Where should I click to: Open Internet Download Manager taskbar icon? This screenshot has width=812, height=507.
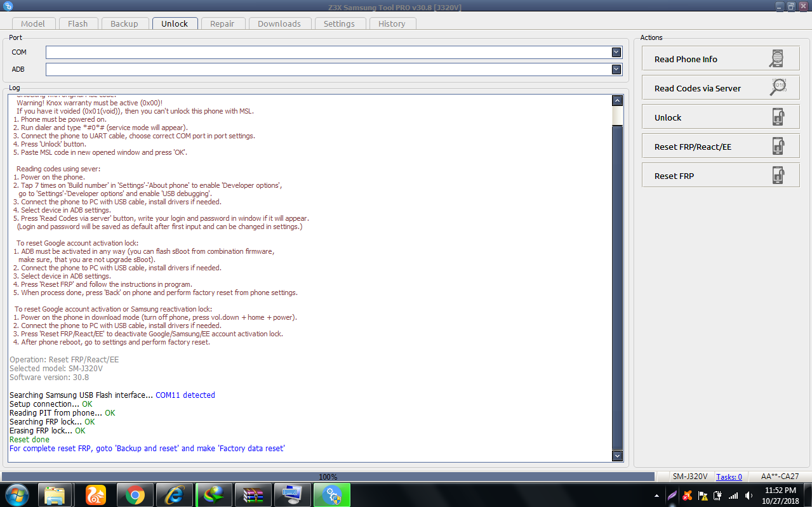(x=213, y=495)
